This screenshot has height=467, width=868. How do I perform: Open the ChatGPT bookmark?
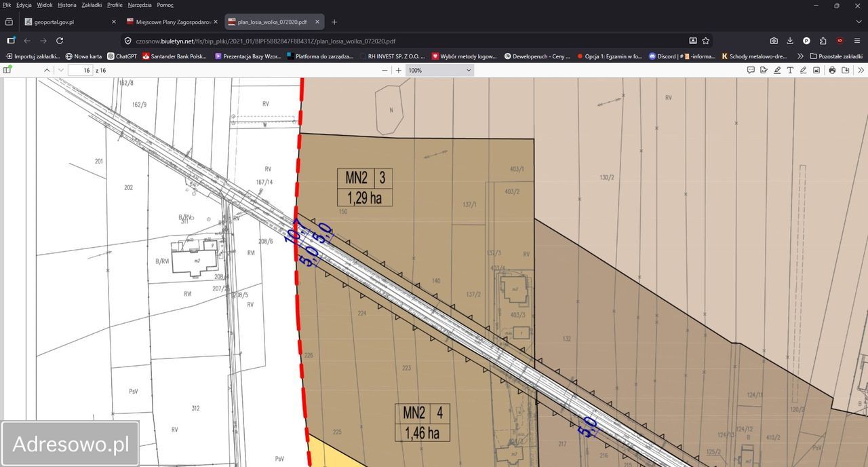122,56
